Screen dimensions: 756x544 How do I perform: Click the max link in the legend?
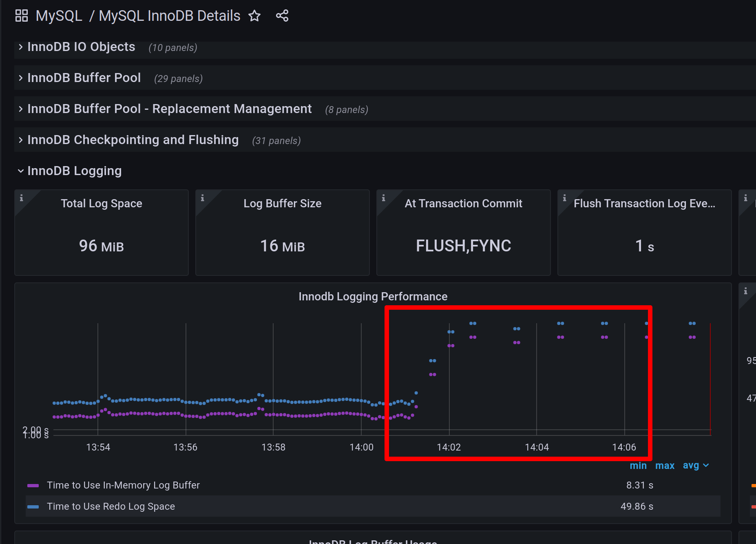(665, 465)
